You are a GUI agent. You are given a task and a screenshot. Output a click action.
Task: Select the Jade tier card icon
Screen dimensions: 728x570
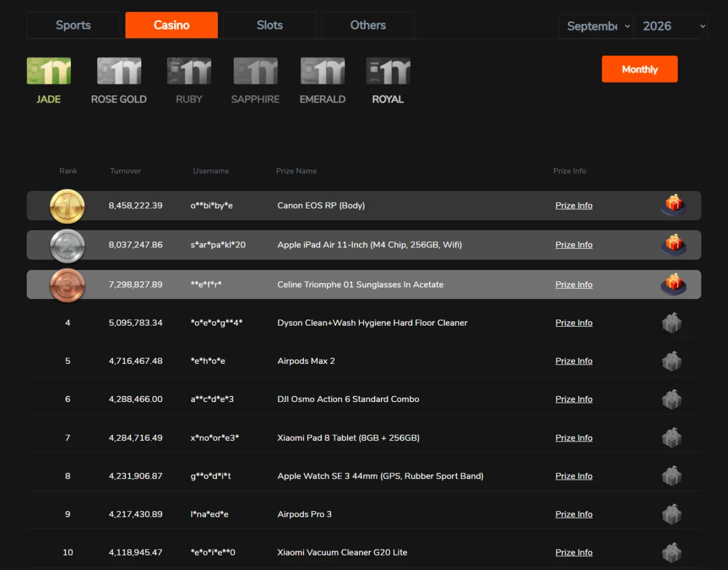pos(49,71)
